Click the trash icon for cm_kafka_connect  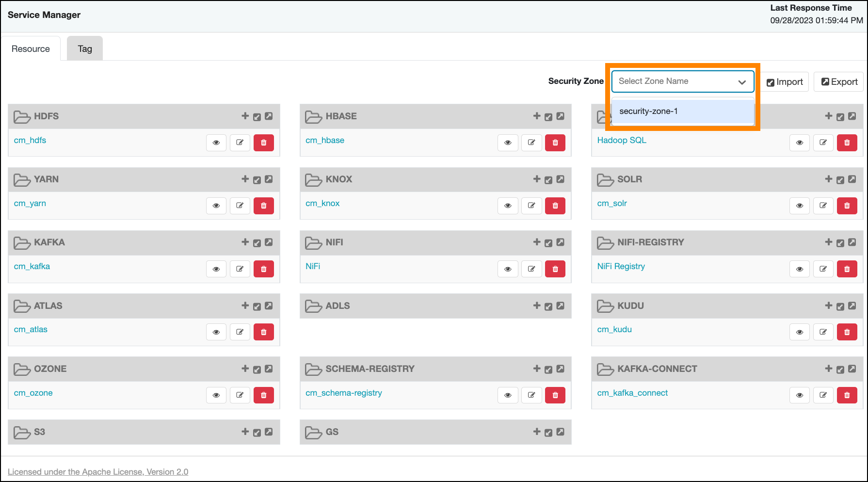coord(847,395)
